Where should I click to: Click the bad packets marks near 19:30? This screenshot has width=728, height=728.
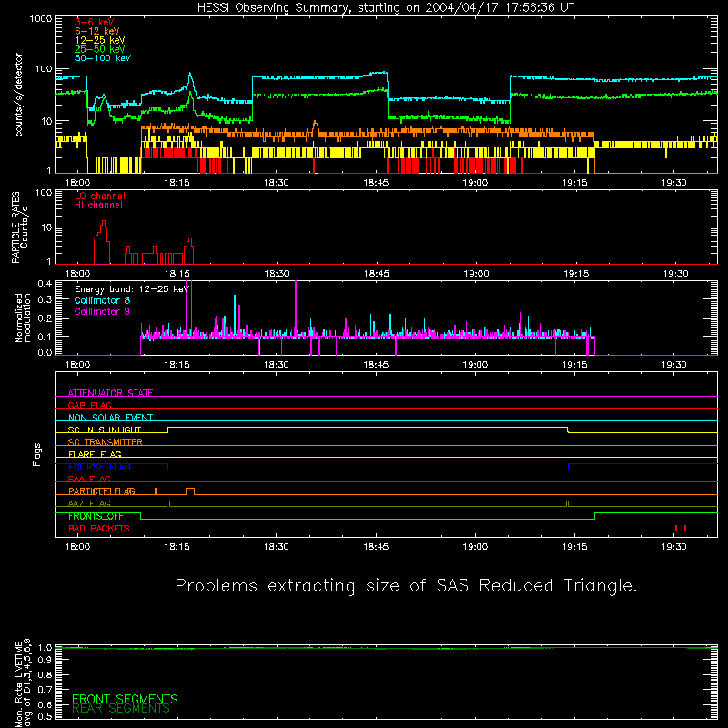pos(681,528)
